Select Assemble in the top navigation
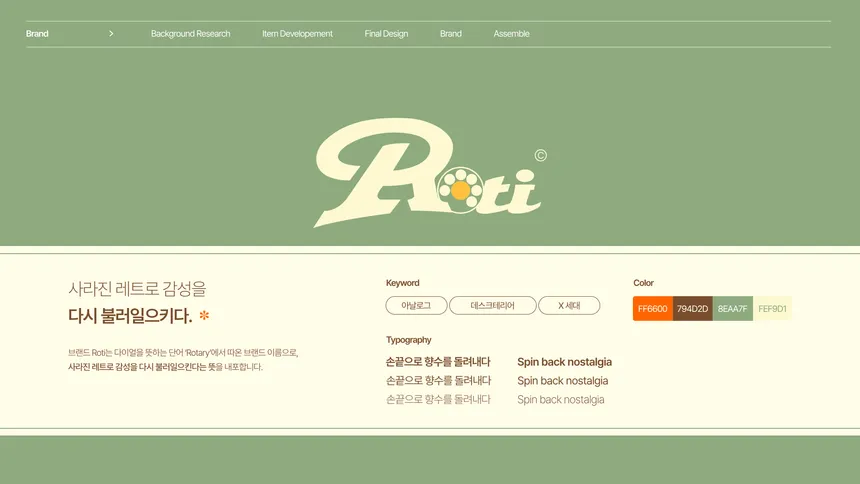The image size is (860, 484). (x=511, y=33)
